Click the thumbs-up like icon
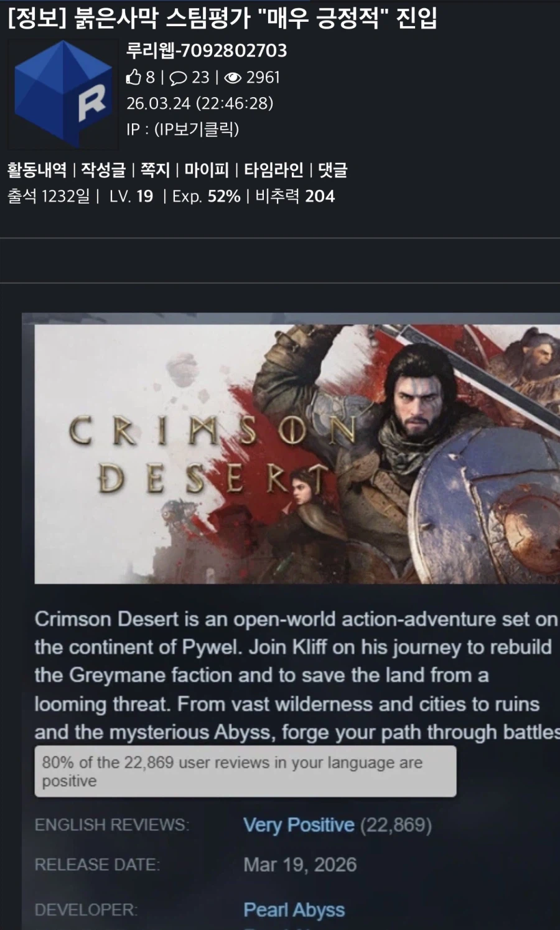This screenshot has width=560, height=930. [x=134, y=77]
